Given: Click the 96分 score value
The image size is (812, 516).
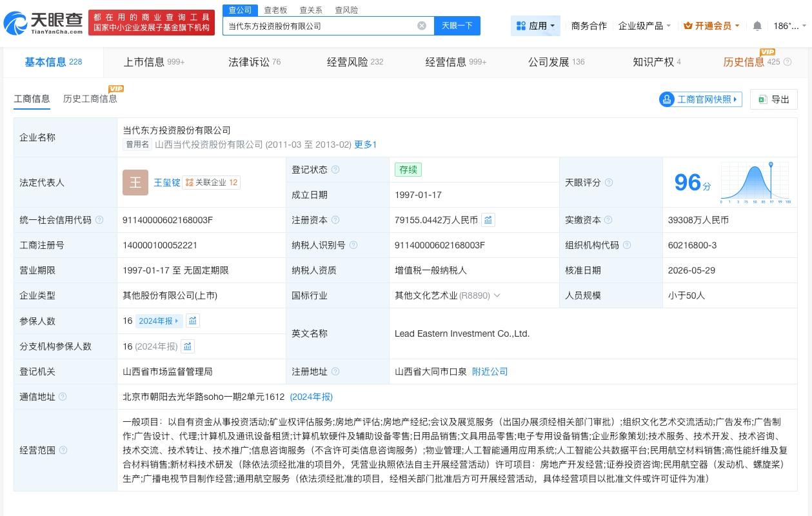Looking at the screenshot, I should (x=693, y=183).
